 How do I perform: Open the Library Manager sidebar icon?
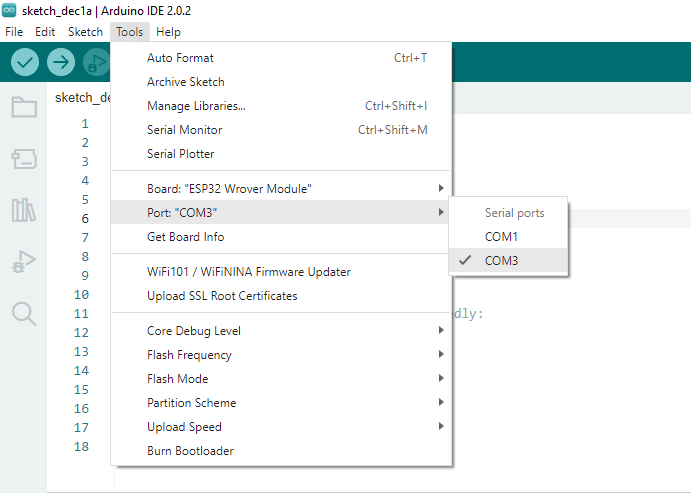[x=24, y=210]
